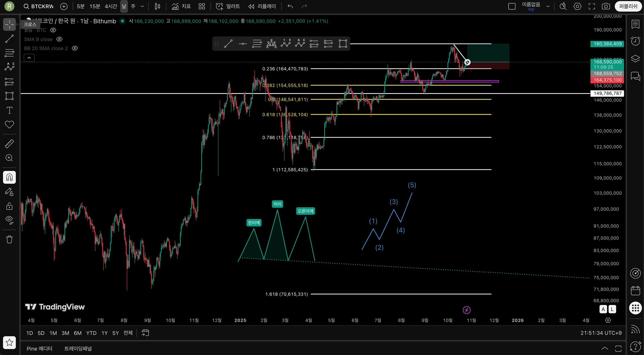Viewport: 644px width, 355px height.
Task: Open the layout setup square icon
Action: click(512, 6)
